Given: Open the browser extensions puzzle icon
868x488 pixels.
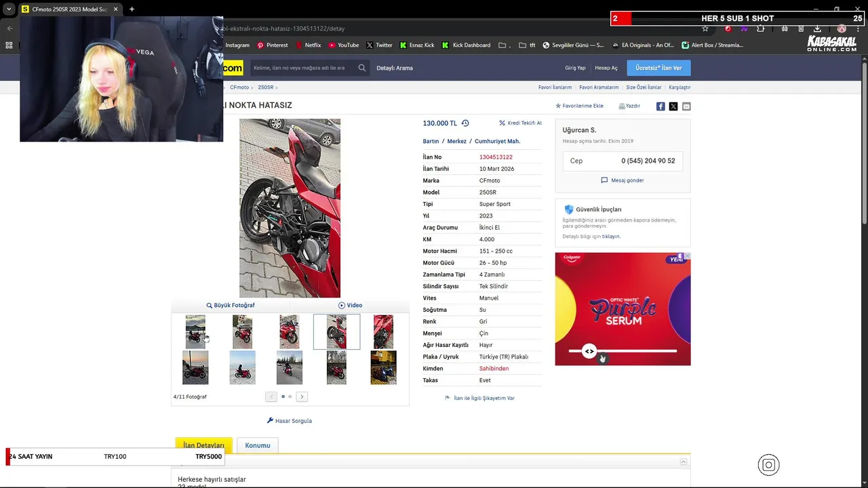Looking at the screenshot, I should click(x=760, y=28).
